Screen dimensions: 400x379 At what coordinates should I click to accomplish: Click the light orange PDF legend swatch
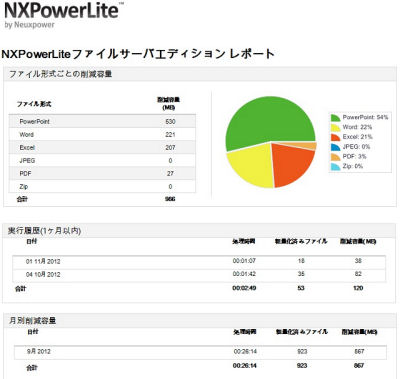pyautogui.click(x=336, y=157)
